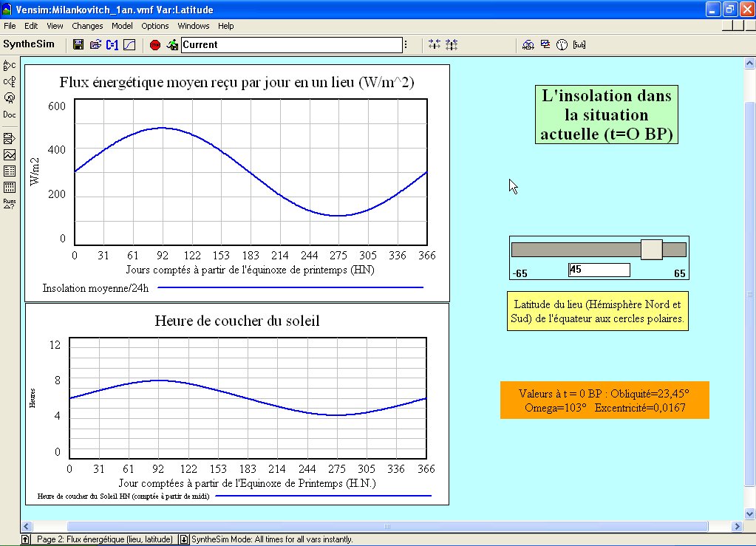This screenshot has height=546, width=756.
Task: Open the Uses Tree analysis tool
Action: coord(10,81)
